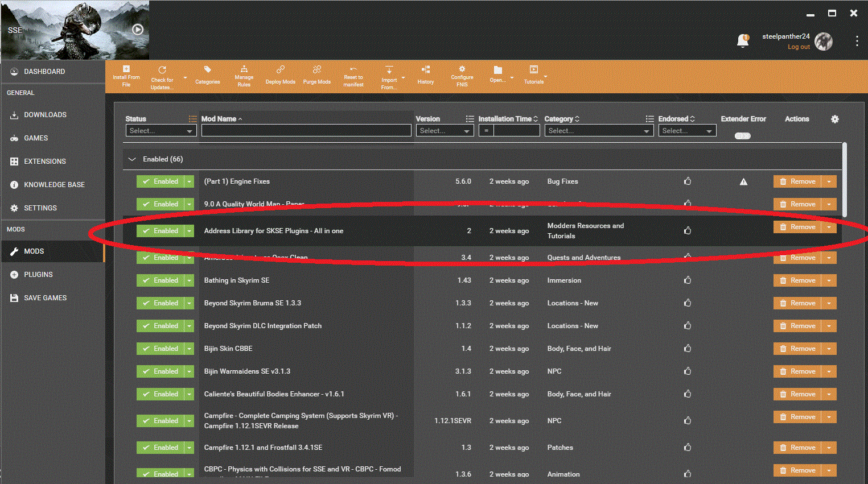The image size is (868, 484).
Task: Click the mod list vertical scrollbar
Action: coord(844,179)
